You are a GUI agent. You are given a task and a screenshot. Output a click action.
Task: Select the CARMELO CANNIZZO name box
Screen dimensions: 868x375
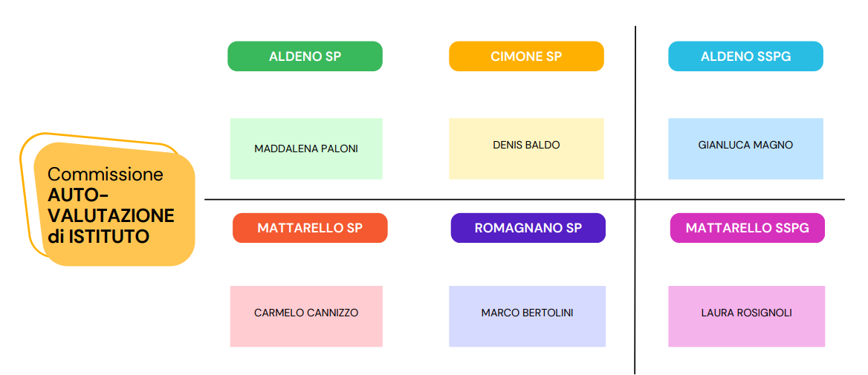point(306,316)
